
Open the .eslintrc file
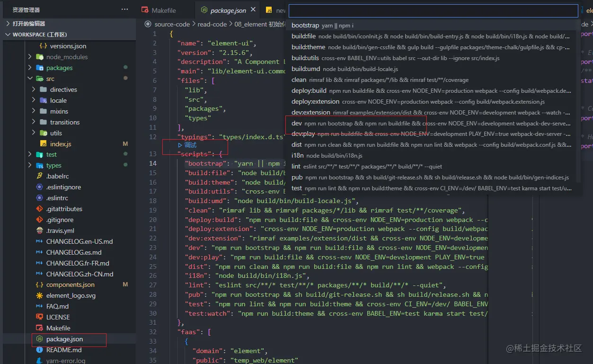[x=57, y=198]
